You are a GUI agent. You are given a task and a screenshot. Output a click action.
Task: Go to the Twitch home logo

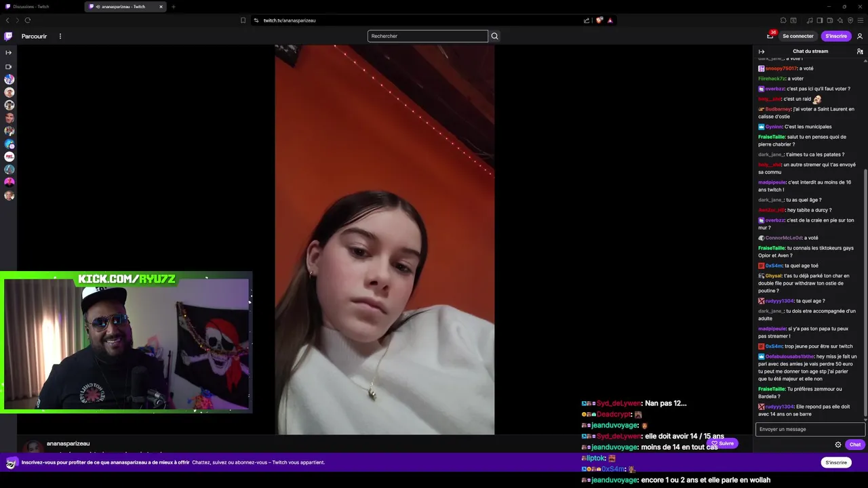8,36
